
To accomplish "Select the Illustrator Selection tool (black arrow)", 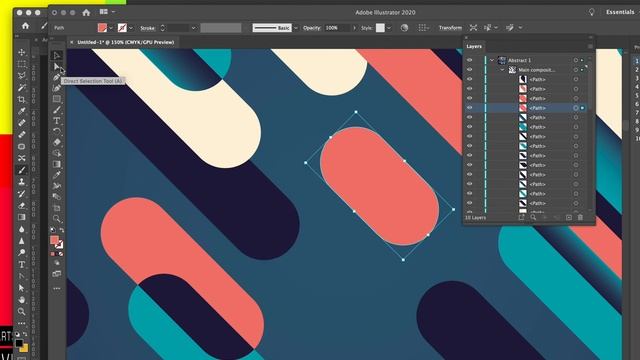I will click(x=57, y=55).
